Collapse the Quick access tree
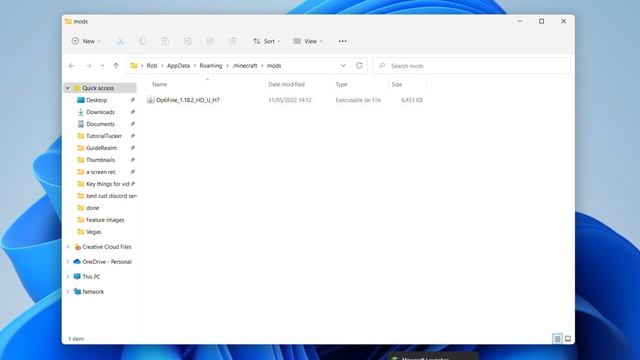This screenshot has width=640, height=360. pos(68,88)
